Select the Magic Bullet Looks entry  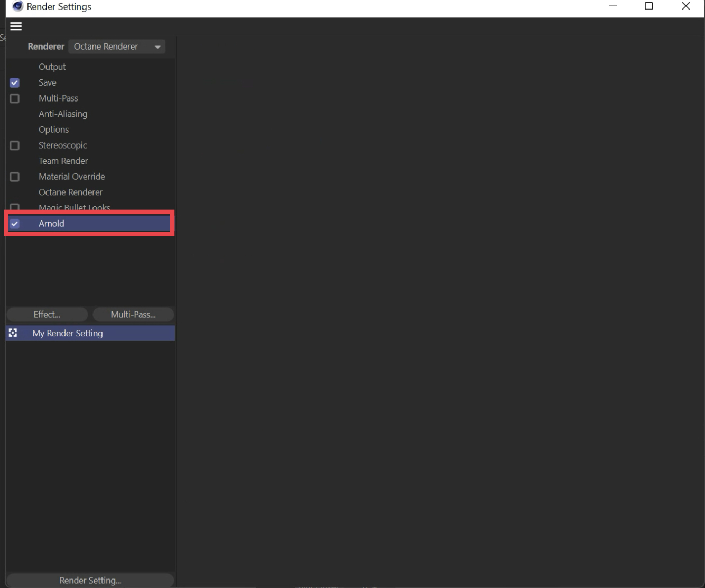click(x=75, y=207)
